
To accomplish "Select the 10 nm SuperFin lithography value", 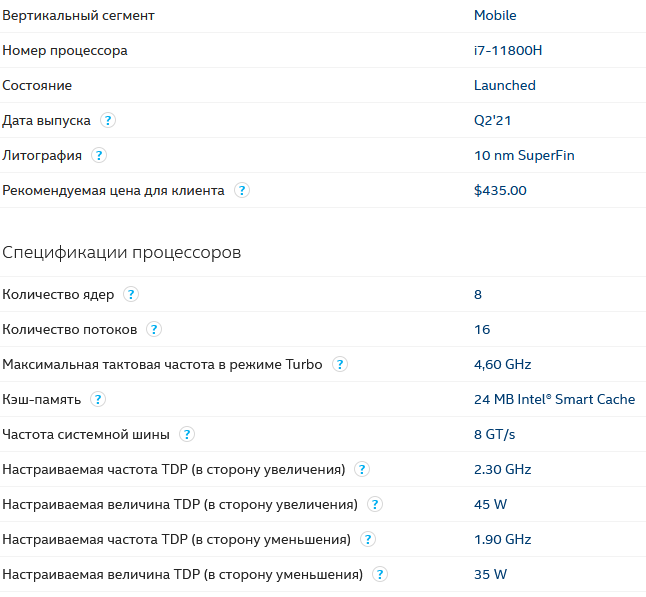I will (524, 156).
